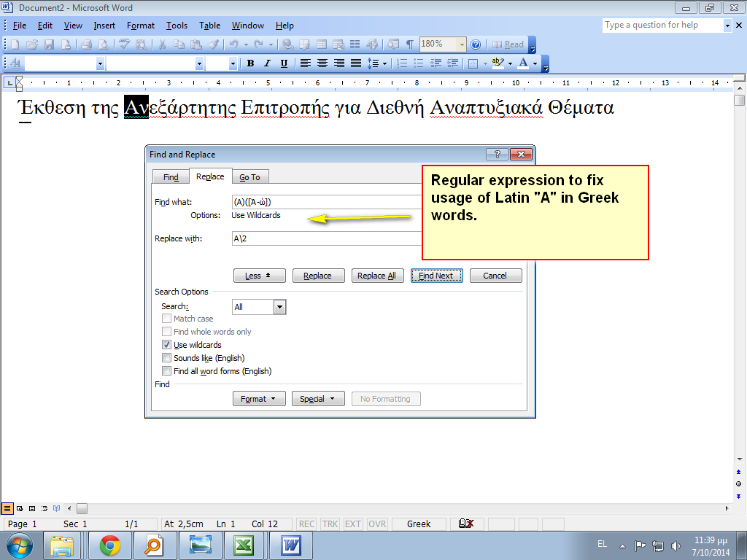Align text left
This screenshot has width=747, height=560.
pyautogui.click(x=305, y=63)
